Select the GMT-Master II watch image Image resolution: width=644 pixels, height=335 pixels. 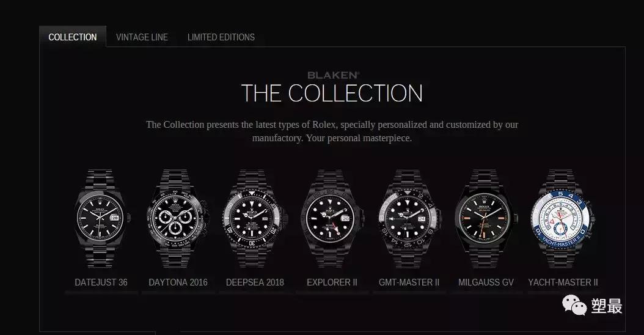click(x=409, y=219)
